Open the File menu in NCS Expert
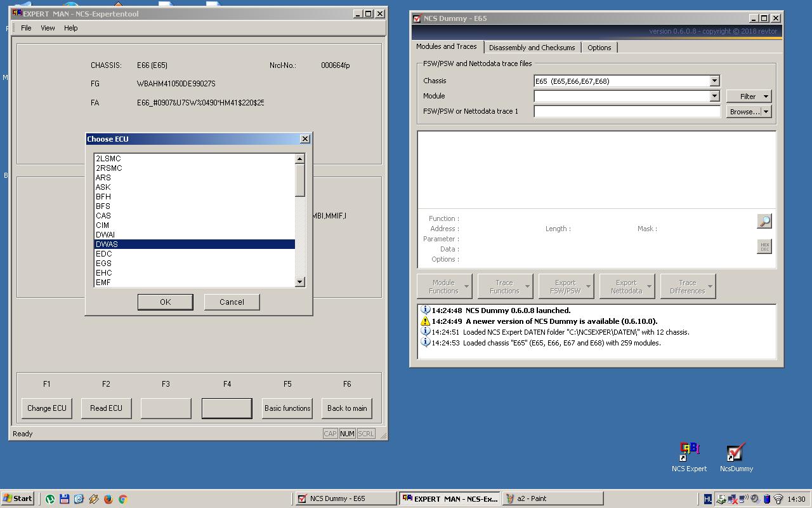812x508 pixels. click(26, 28)
